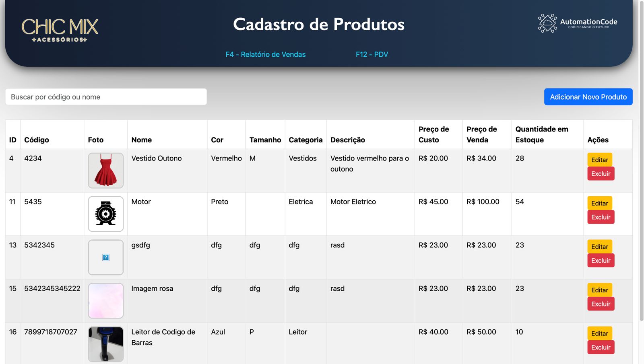644x364 pixels.
Task: Remove the Leitor de Codigo de Barras
Action: pos(601,348)
